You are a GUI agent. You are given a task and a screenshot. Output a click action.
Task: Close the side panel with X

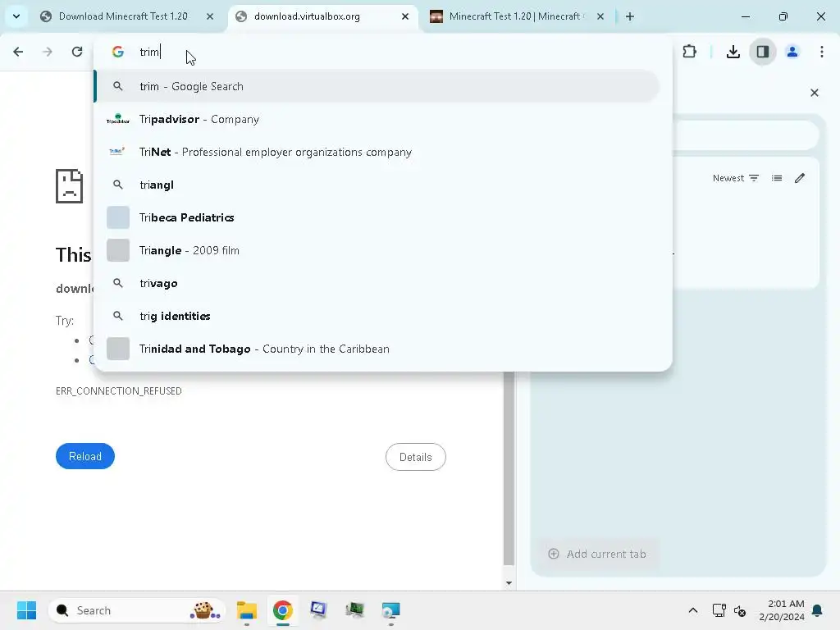[x=815, y=93]
